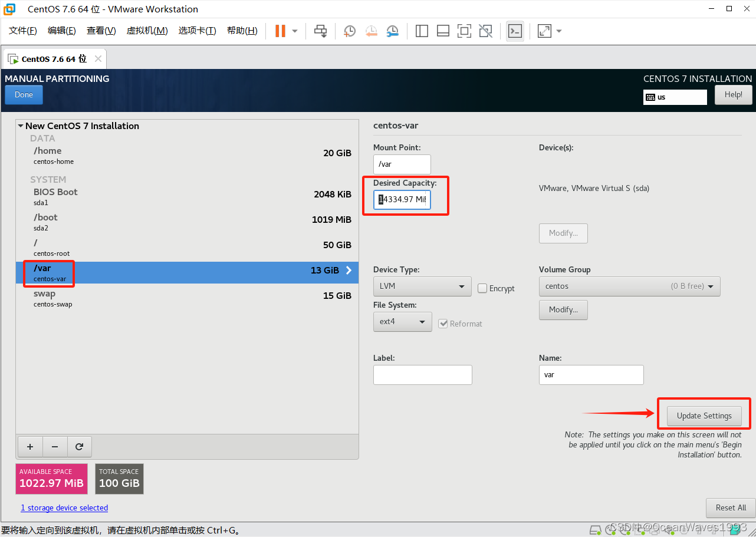Click the hard disk status icon in VMware status bar
Viewport: 756px width, 537px height.
(x=596, y=529)
